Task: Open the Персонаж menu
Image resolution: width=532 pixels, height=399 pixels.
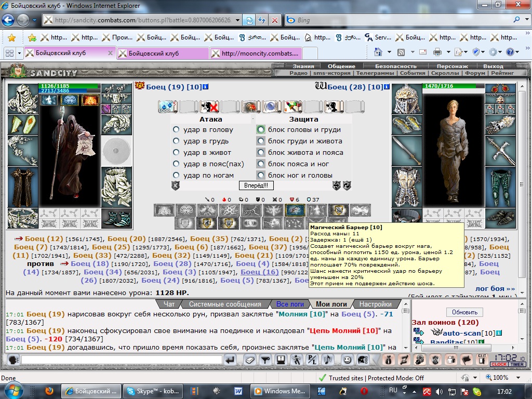Action: (x=453, y=66)
